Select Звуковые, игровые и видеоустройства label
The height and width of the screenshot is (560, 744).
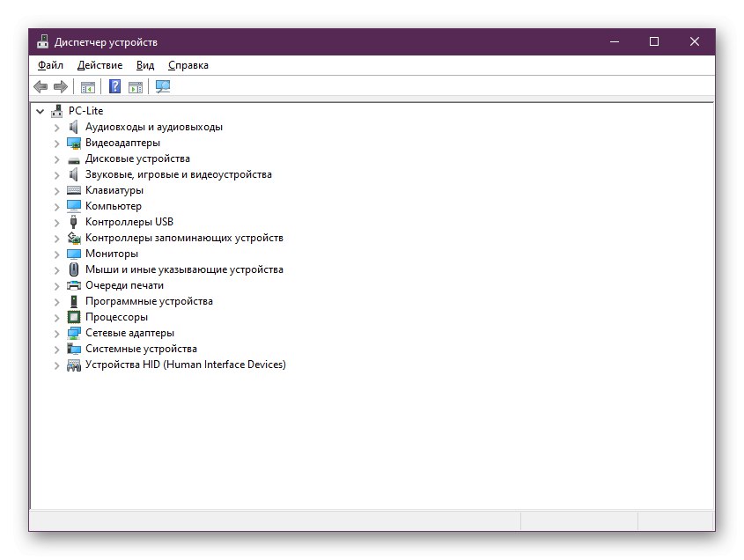[179, 174]
